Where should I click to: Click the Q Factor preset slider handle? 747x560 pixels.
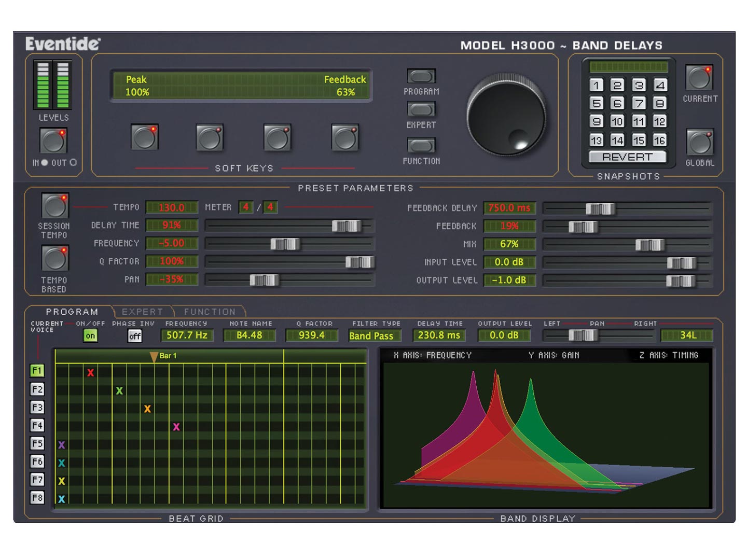tap(359, 262)
